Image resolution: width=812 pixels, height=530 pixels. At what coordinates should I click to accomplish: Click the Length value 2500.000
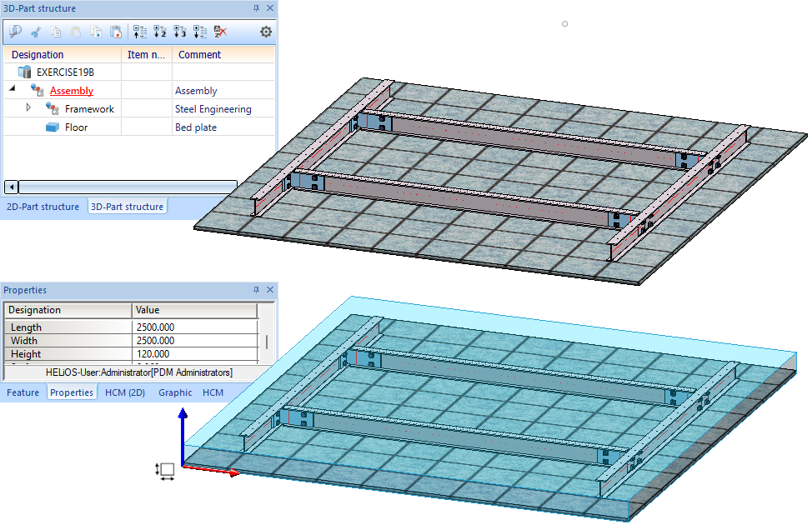pos(195,327)
